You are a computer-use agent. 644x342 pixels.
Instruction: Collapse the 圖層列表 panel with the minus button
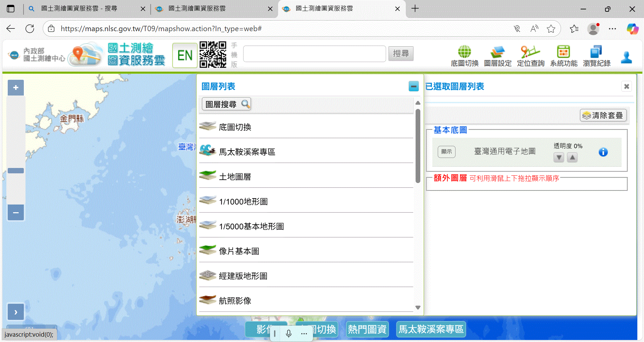click(x=414, y=87)
